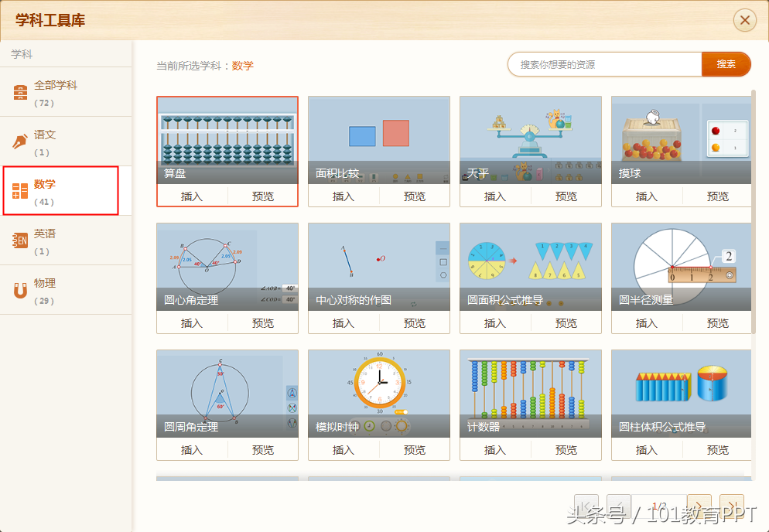Preview the 算盘 tool with 预览
The width and height of the screenshot is (769, 532).
click(x=263, y=196)
